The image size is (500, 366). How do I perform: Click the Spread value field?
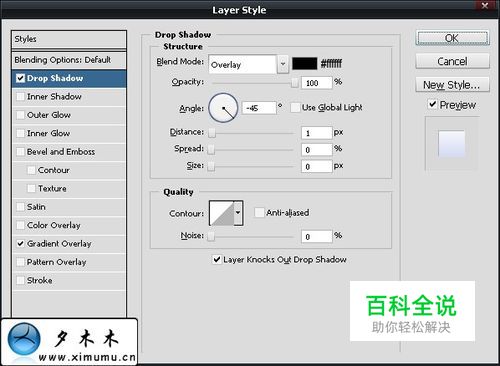(x=317, y=150)
